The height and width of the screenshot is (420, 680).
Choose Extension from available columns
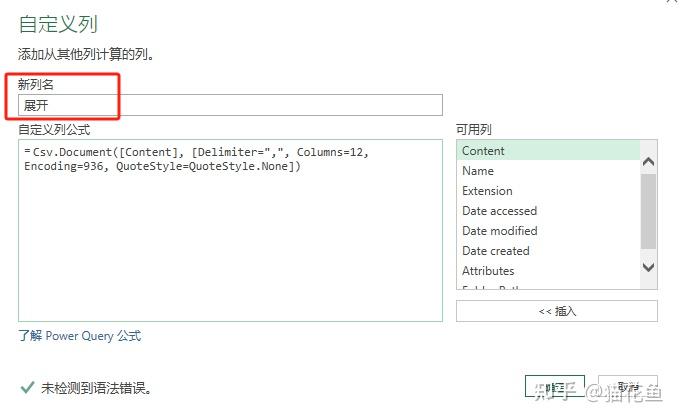coord(487,191)
